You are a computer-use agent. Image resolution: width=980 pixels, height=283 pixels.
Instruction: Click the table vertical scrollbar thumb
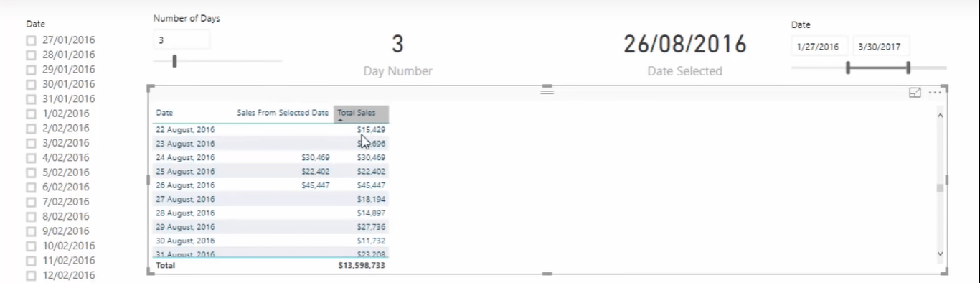tap(941, 188)
